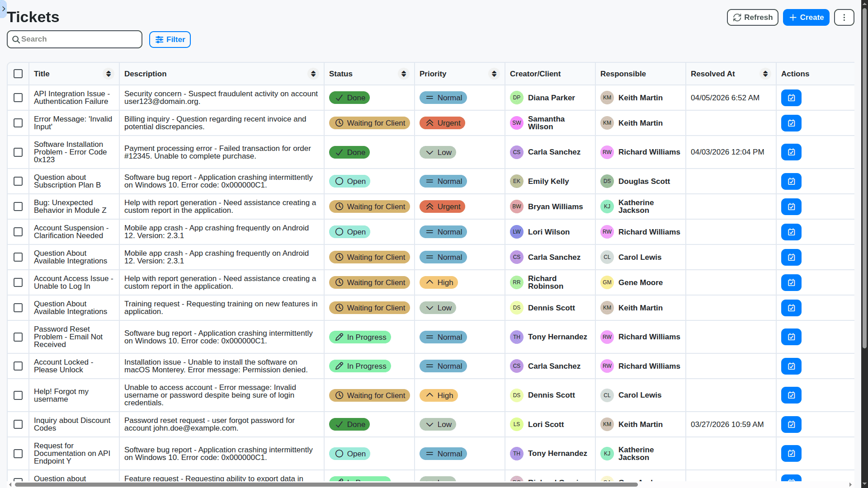
Task: Click Keith Martin avatar in first row
Action: point(607,98)
